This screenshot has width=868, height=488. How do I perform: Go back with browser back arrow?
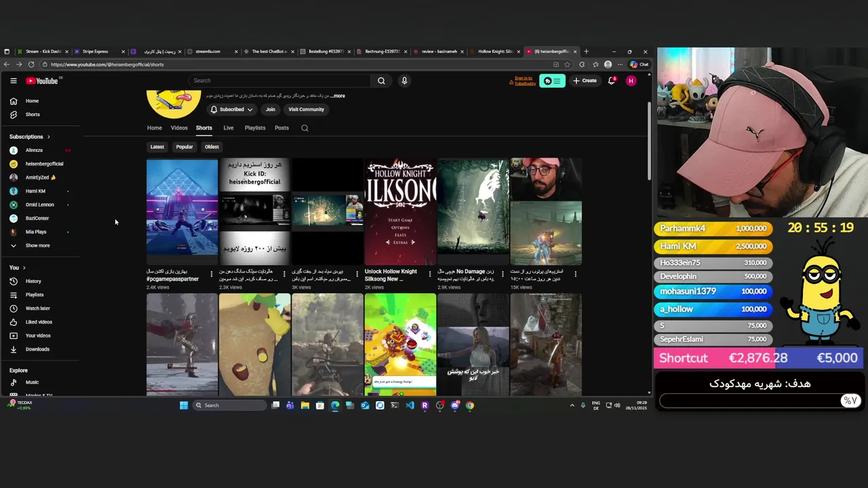7,64
